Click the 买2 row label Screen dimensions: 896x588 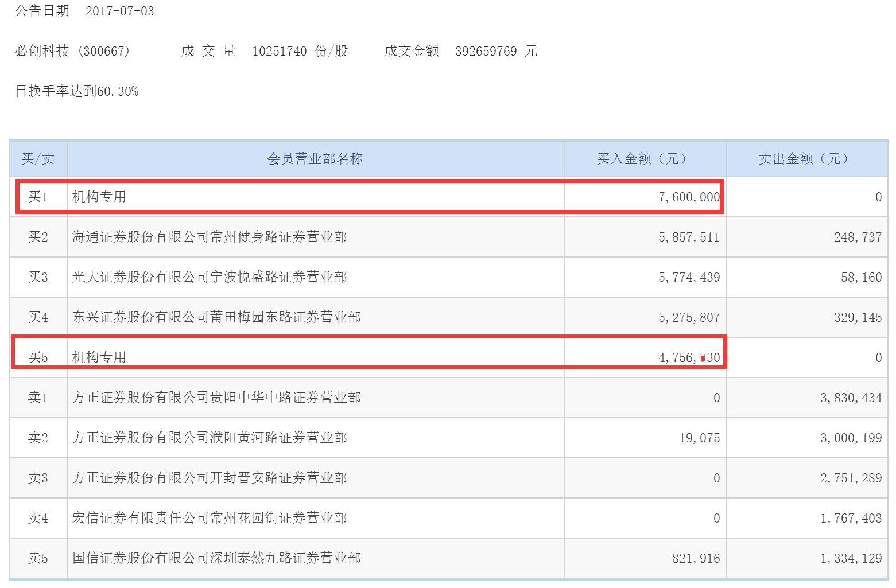coord(38,237)
